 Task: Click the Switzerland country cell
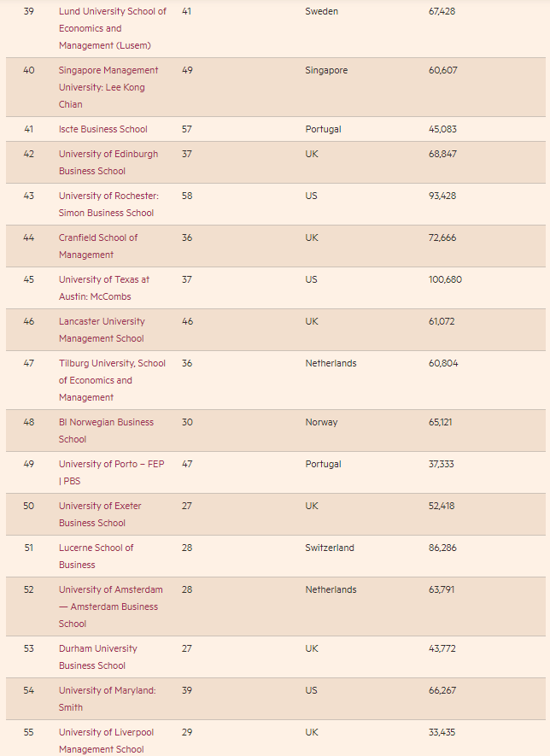(330, 548)
